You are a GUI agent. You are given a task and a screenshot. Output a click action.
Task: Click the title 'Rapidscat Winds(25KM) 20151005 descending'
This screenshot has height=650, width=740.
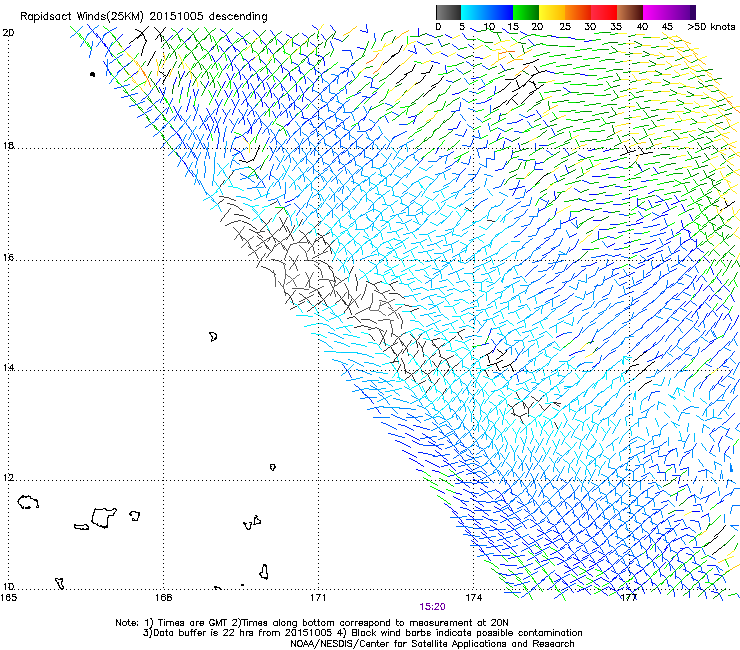[143, 17]
